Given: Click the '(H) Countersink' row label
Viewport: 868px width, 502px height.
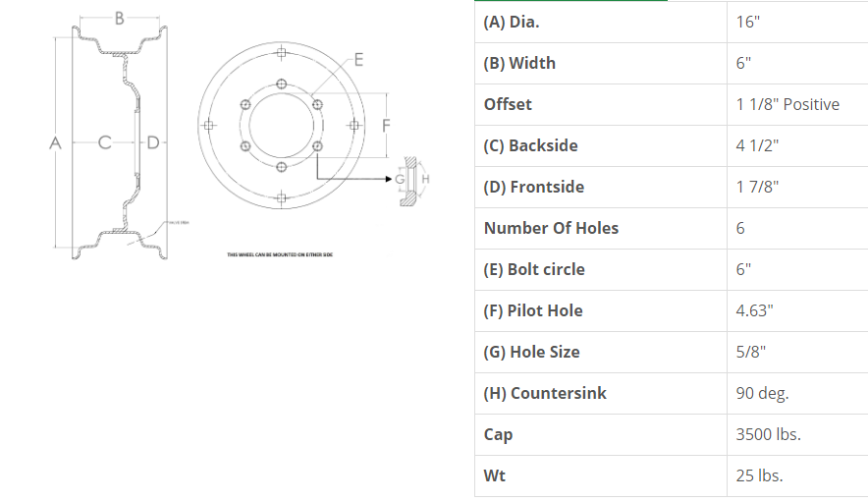Looking at the screenshot, I should tap(545, 393).
